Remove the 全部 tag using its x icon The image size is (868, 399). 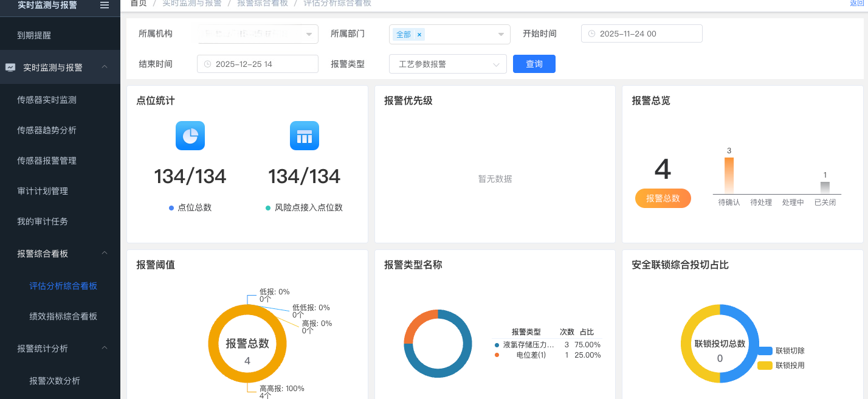[x=419, y=35]
